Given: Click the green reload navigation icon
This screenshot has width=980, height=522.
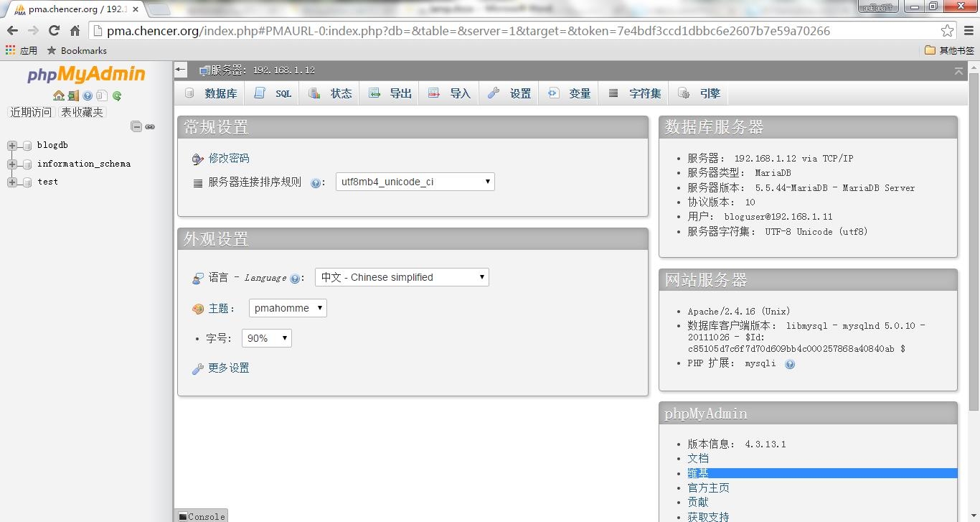Looking at the screenshot, I should click(x=117, y=95).
